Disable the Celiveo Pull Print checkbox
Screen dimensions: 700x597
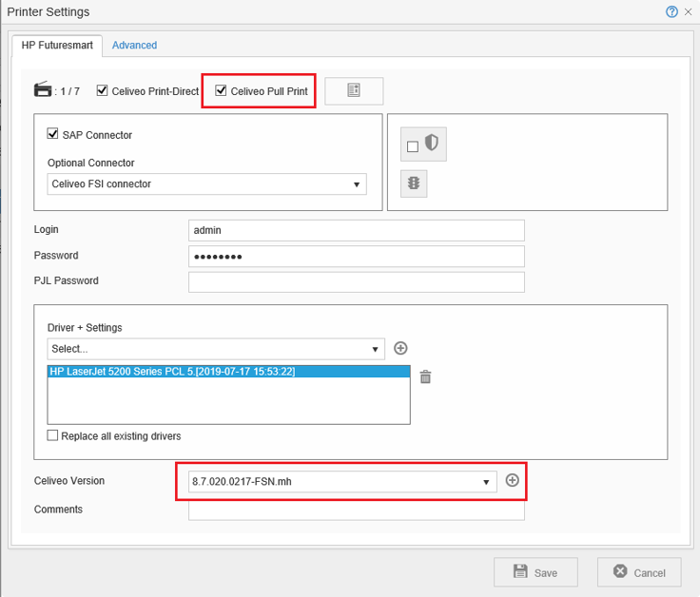(222, 91)
